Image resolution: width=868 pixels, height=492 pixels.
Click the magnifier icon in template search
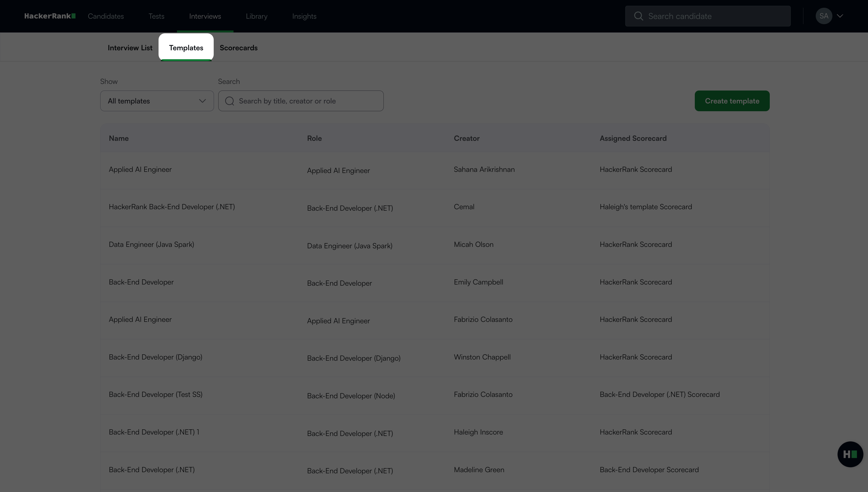pyautogui.click(x=229, y=101)
